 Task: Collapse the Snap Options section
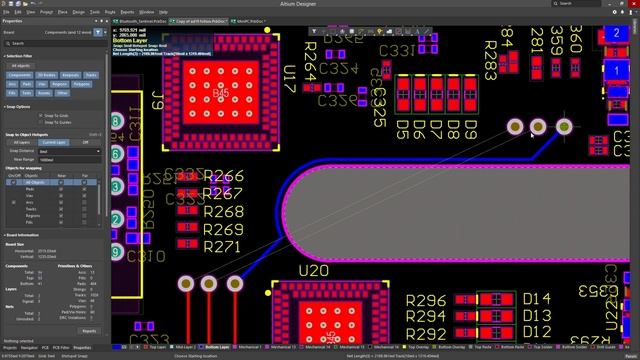(5, 107)
